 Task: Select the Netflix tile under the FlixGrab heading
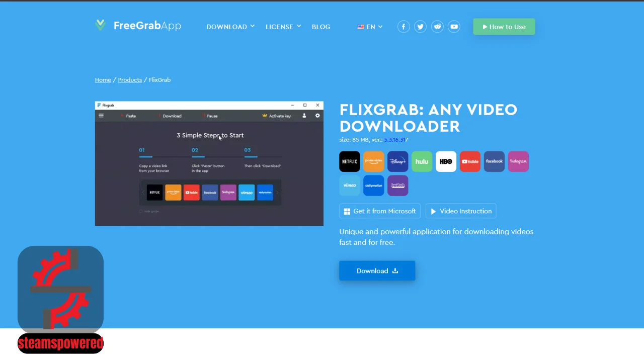pos(350,161)
